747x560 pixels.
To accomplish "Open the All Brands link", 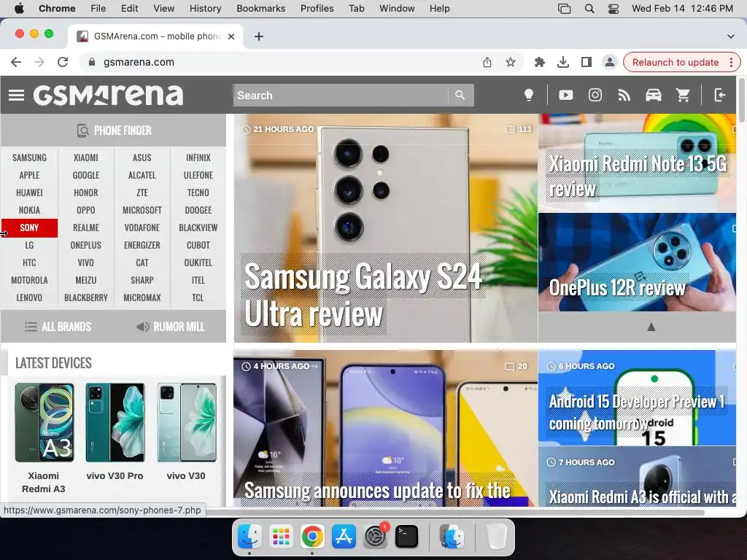I will [57, 327].
